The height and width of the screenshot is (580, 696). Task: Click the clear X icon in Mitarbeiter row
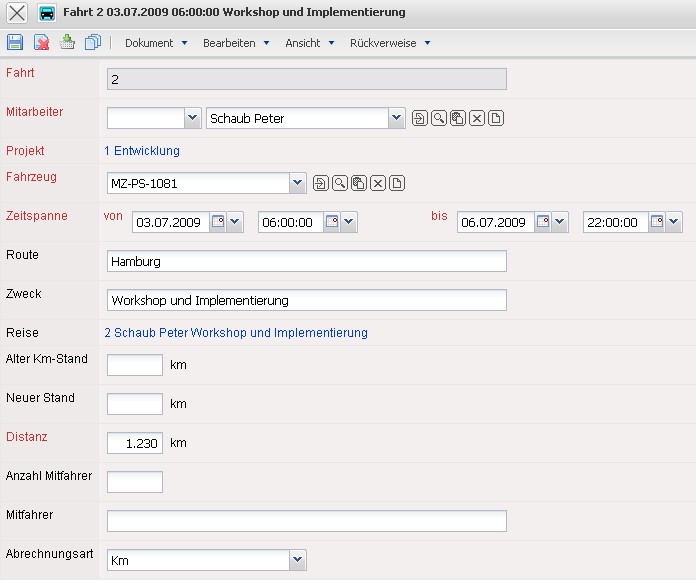click(477, 118)
